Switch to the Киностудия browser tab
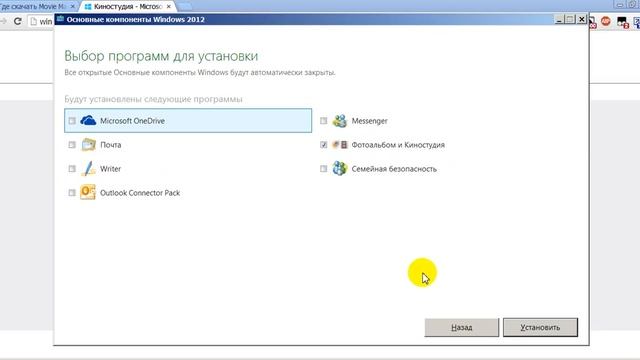640x360 pixels. (127, 7)
